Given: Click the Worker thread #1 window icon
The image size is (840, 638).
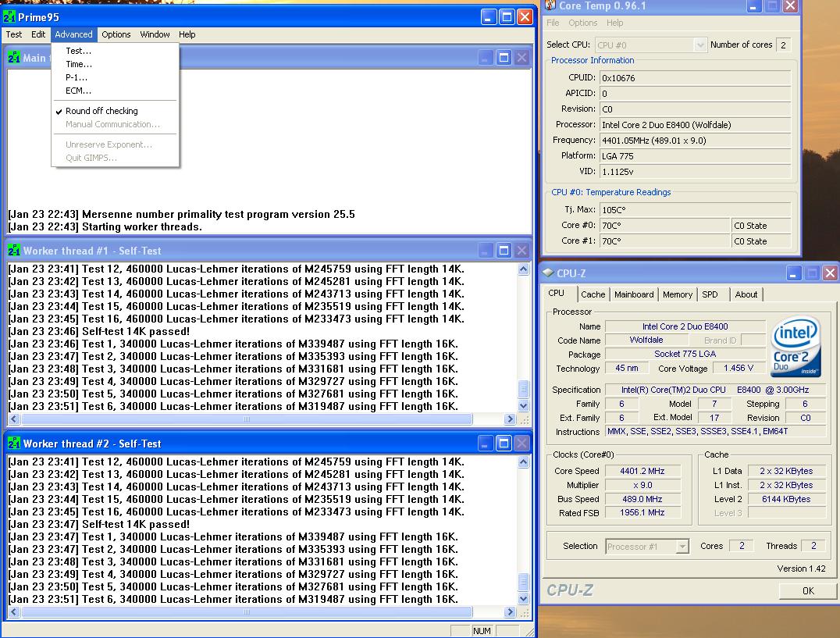Looking at the screenshot, I should pyautogui.click(x=14, y=250).
